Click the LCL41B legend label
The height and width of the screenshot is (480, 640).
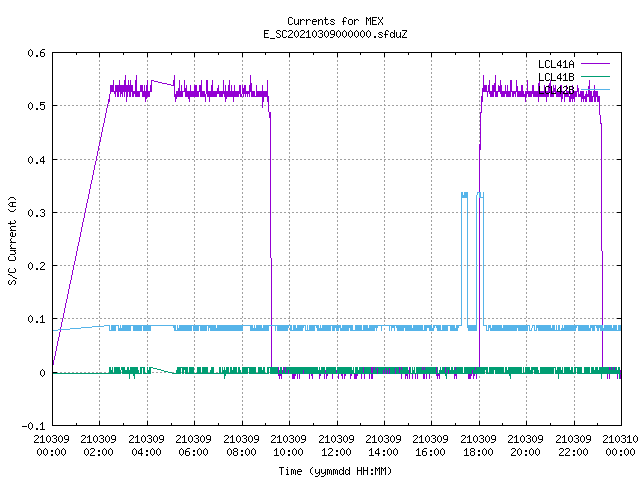(x=556, y=77)
